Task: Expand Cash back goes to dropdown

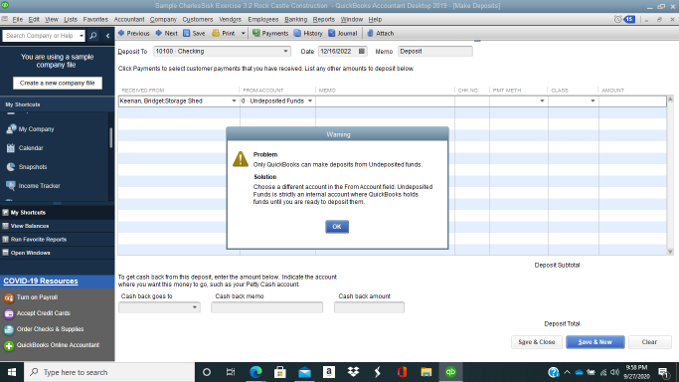Action: 194,308
